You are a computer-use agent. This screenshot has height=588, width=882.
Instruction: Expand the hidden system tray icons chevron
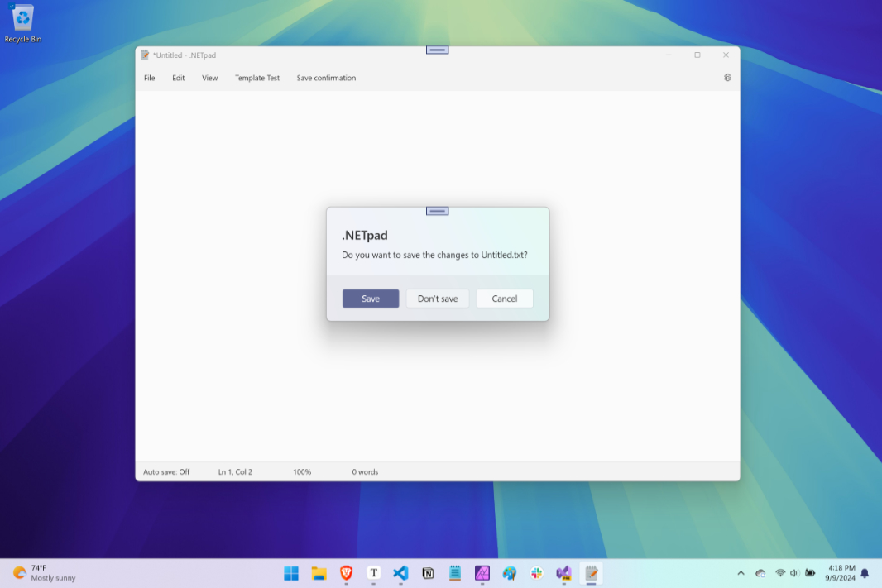point(741,573)
